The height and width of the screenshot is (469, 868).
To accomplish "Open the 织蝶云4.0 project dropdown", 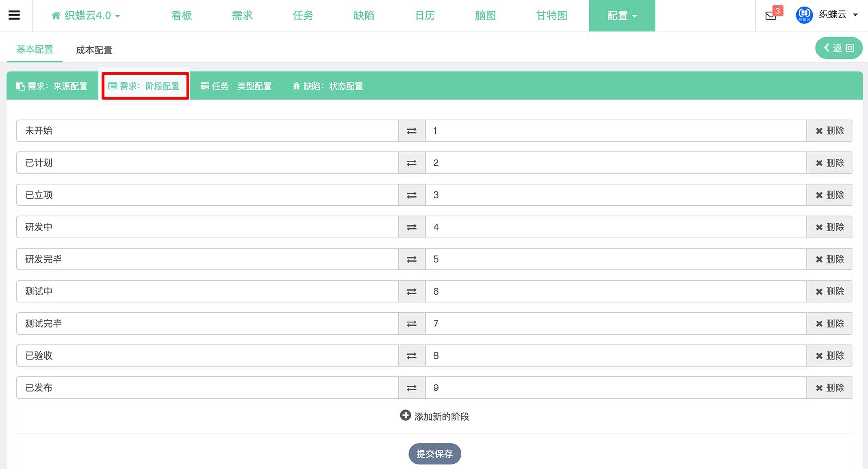I will [x=85, y=15].
